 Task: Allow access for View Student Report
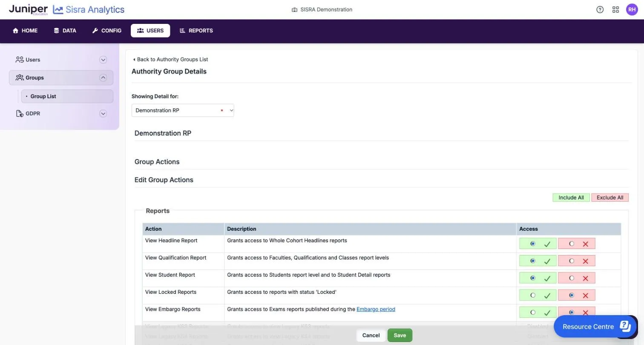[x=532, y=278]
